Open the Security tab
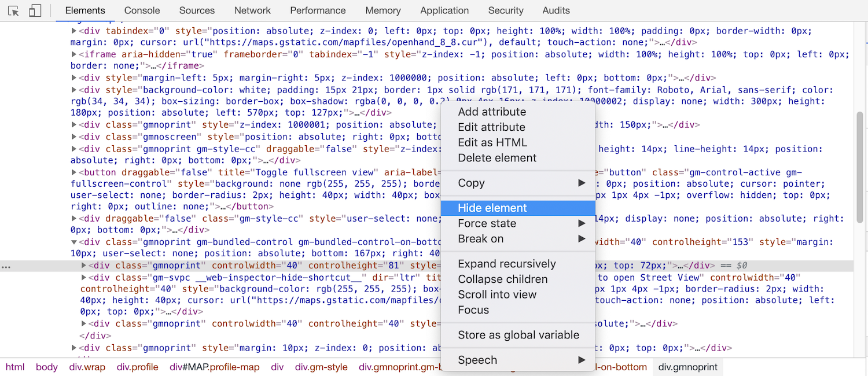This screenshot has height=376, width=868. [x=506, y=10]
